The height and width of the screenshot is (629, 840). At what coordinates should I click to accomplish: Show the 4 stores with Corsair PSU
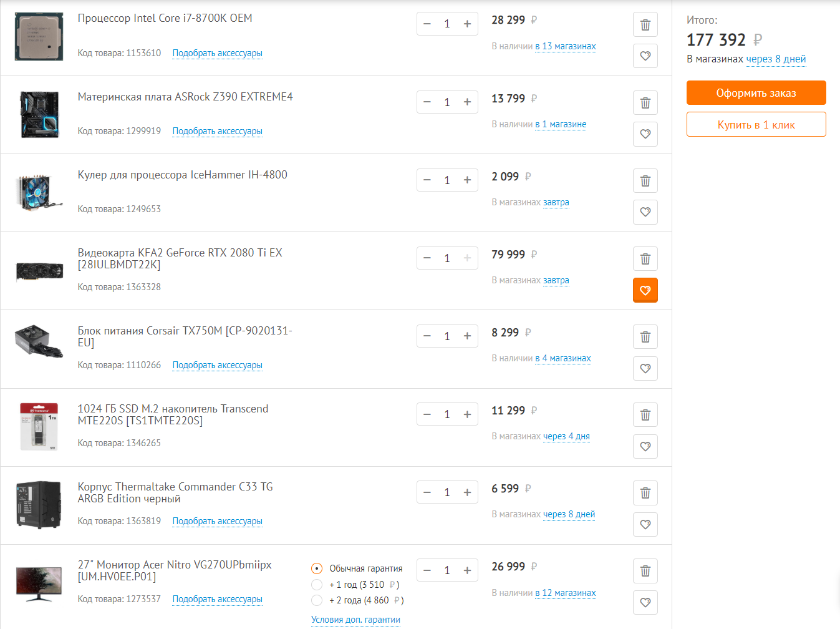pyautogui.click(x=563, y=358)
